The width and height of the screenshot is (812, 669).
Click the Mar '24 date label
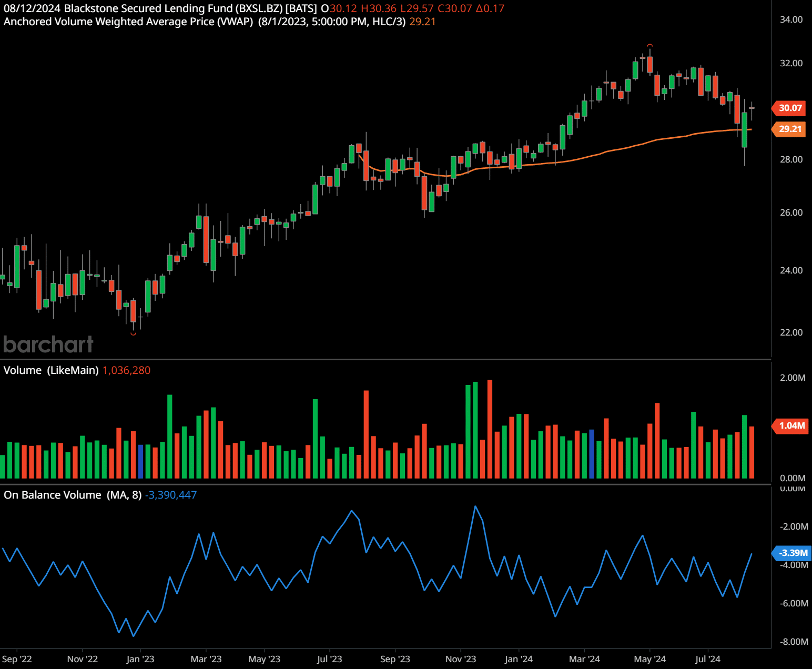(584, 659)
